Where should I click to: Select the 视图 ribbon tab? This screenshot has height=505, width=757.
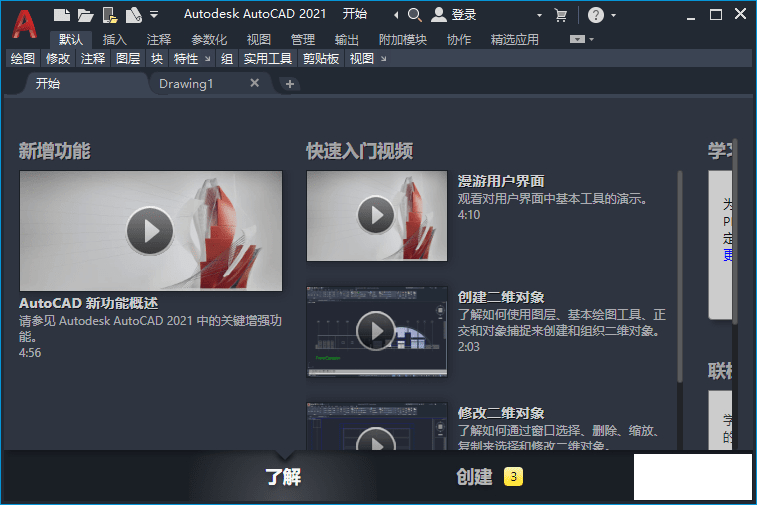coord(259,40)
